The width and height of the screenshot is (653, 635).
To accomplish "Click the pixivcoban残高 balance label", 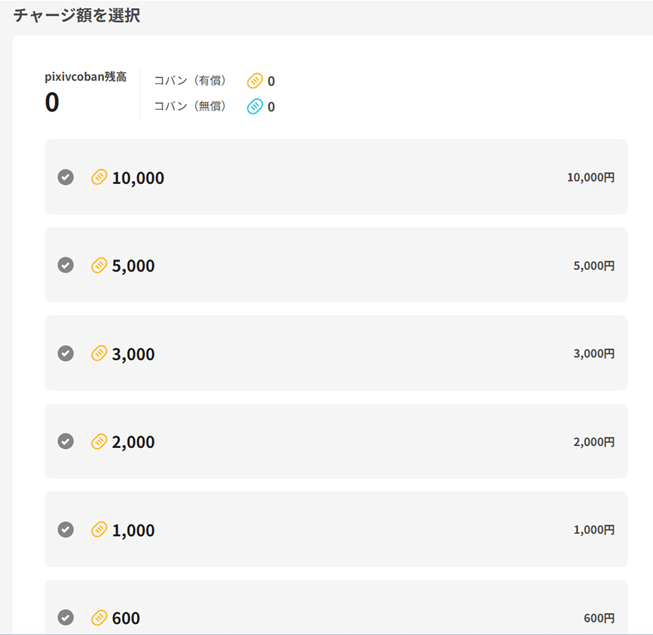I will [85, 77].
